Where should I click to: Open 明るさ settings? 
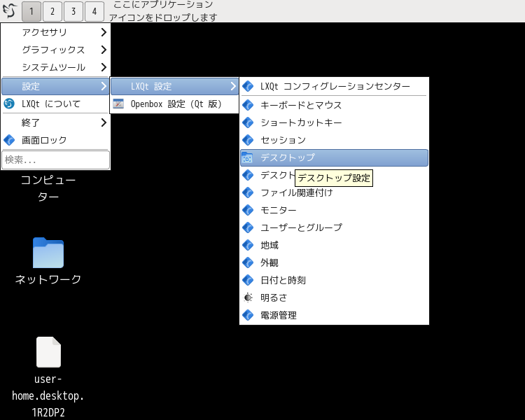tap(334, 297)
